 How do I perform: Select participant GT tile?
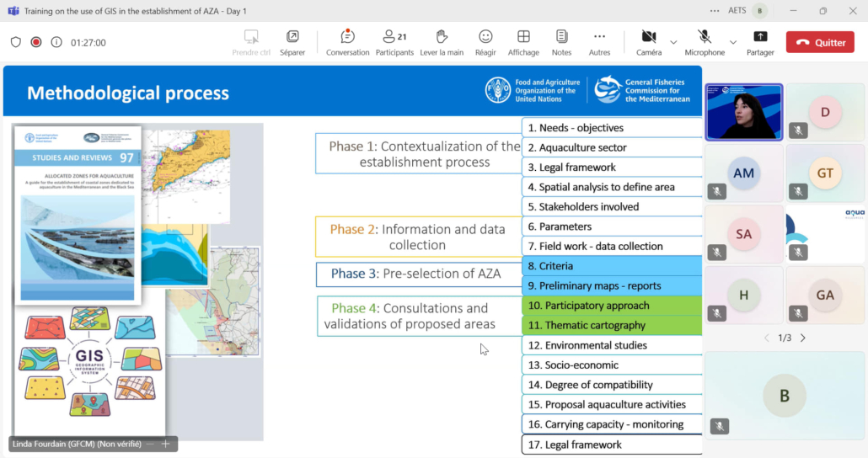[x=825, y=173]
